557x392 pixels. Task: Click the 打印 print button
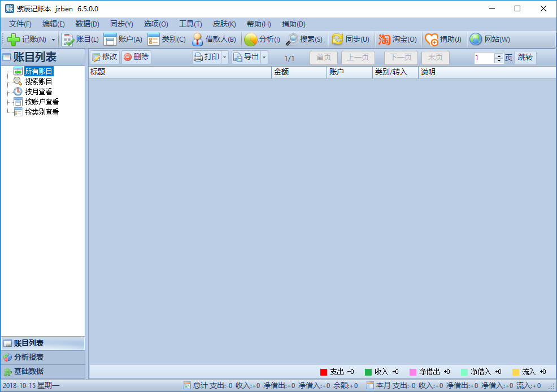pos(207,57)
